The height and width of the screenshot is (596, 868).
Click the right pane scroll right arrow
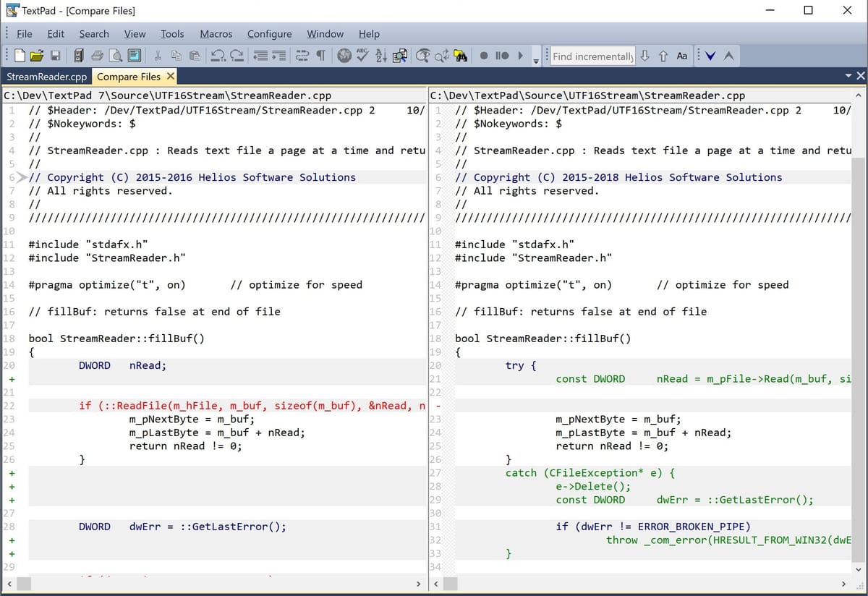click(x=843, y=584)
